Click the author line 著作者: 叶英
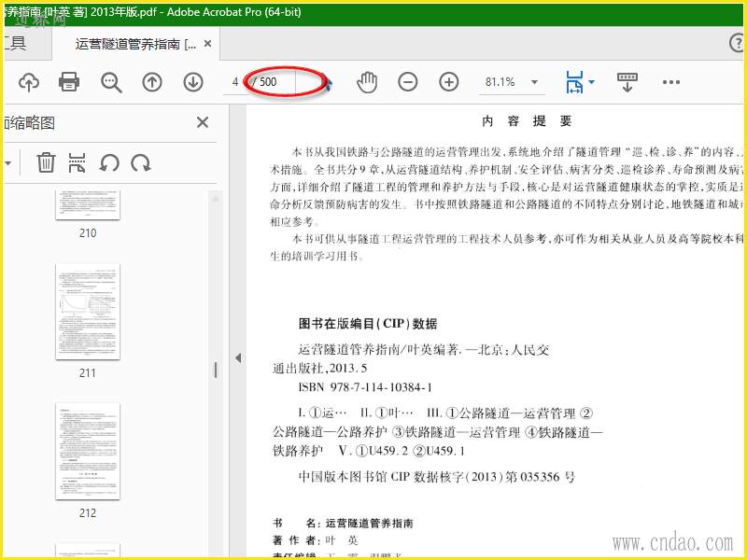747x560 pixels. coord(316,540)
